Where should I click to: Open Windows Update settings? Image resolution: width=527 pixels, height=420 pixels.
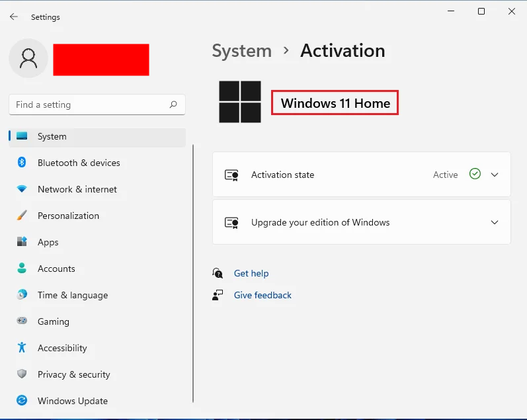pyautogui.click(x=97, y=401)
